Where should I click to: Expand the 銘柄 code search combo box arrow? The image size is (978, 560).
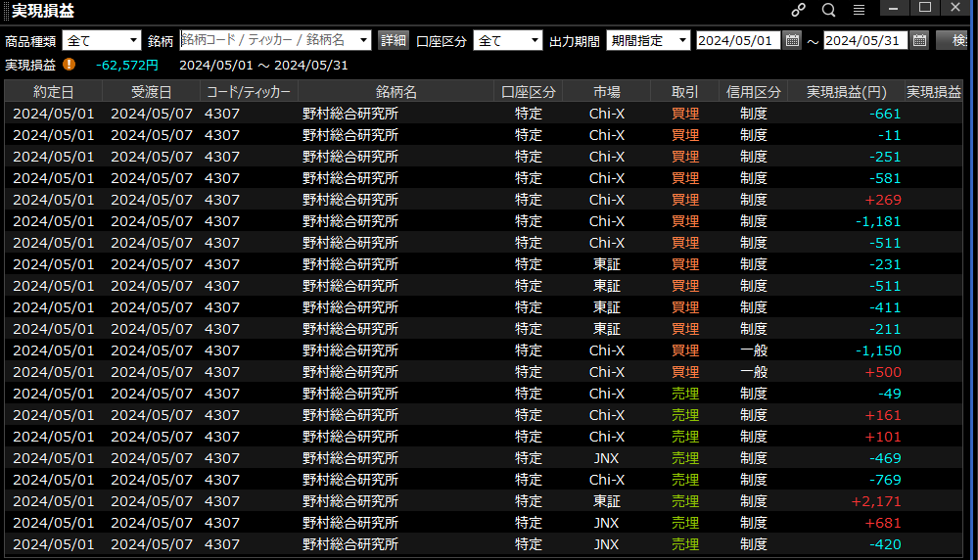(x=363, y=40)
